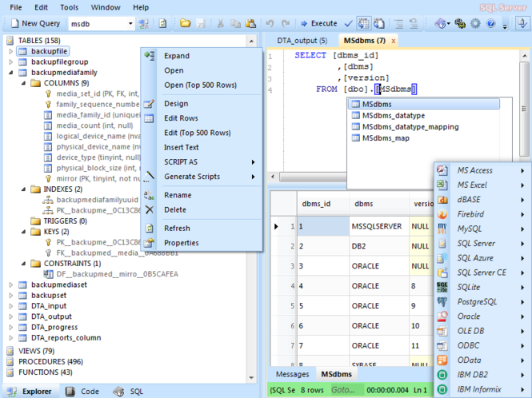This screenshot has width=532, height=398.
Task: Click Properties in the context menu
Action: [x=202, y=243]
